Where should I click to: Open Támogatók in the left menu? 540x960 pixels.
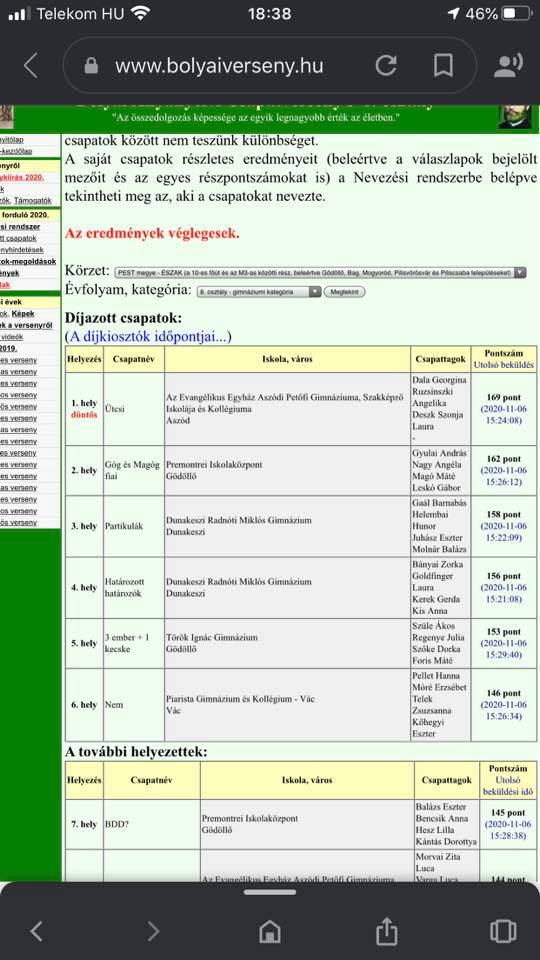[34, 200]
